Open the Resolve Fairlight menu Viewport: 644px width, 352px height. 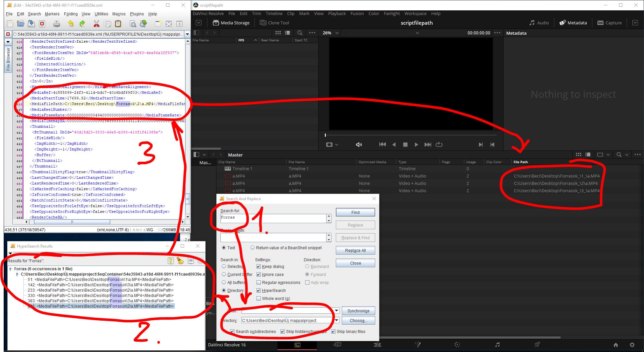click(x=392, y=13)
